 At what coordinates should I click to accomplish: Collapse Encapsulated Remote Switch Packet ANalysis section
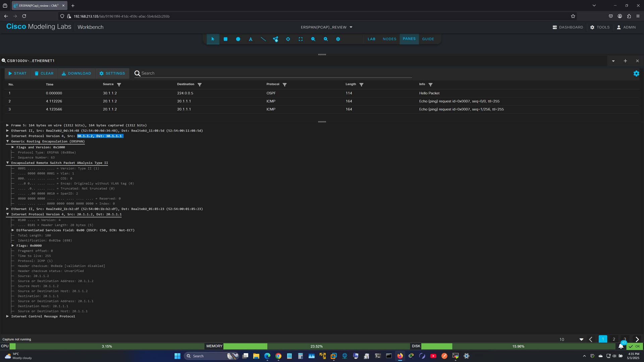(7, 163)
